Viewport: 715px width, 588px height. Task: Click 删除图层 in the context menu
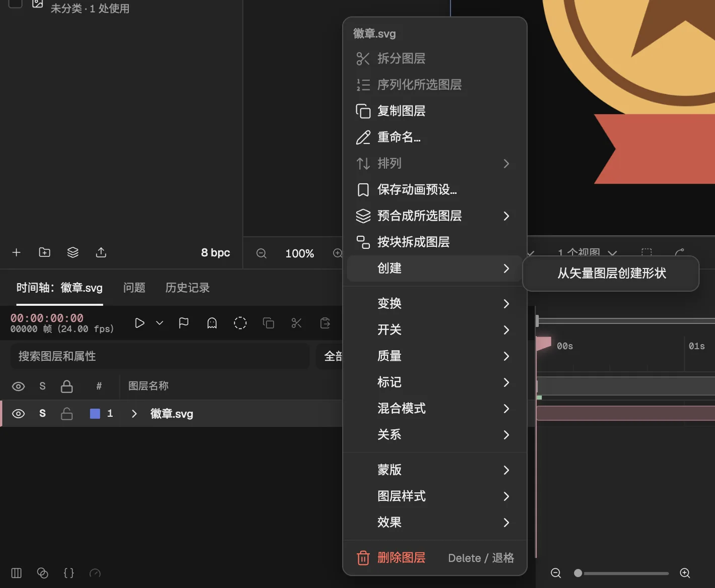click(434, 558)
